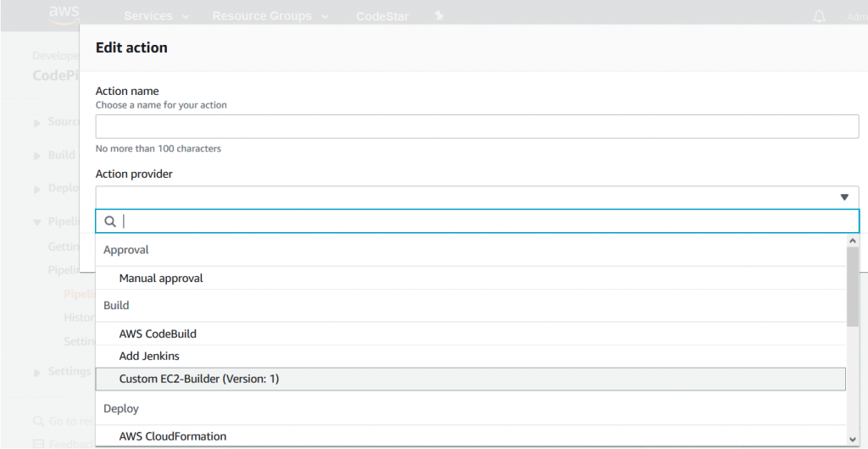Select Add Jenkins option
This screenshot has height=449, width=868.
click(x=470, y=356)
